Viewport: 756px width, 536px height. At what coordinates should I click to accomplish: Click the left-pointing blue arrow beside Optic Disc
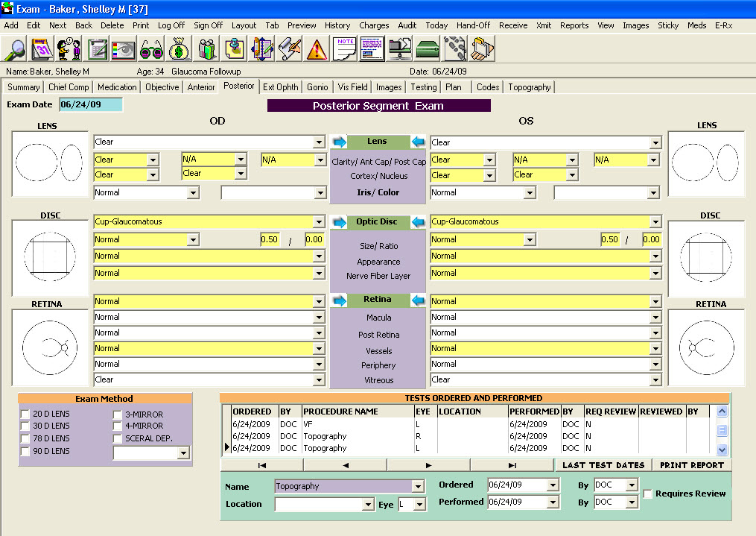click(418, 222)
